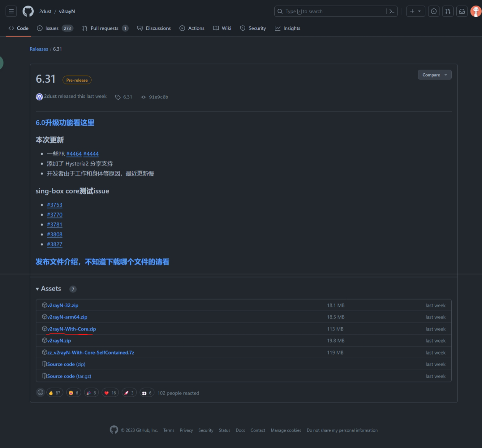Screen dimensions: 482x448
Task: Download v2rayN-arm64.zip
Action: (x=67, y=317)
